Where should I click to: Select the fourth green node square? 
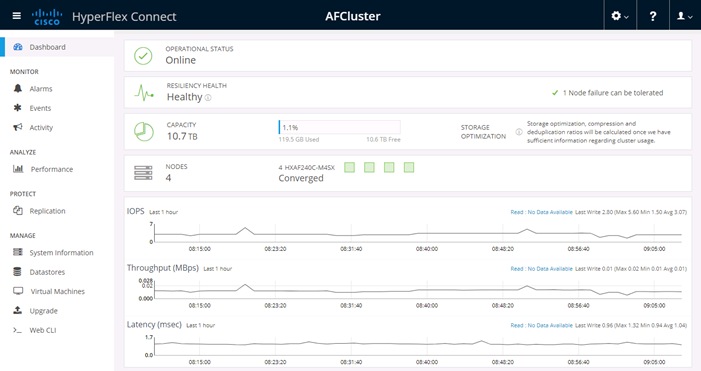(x=409, y=168)
